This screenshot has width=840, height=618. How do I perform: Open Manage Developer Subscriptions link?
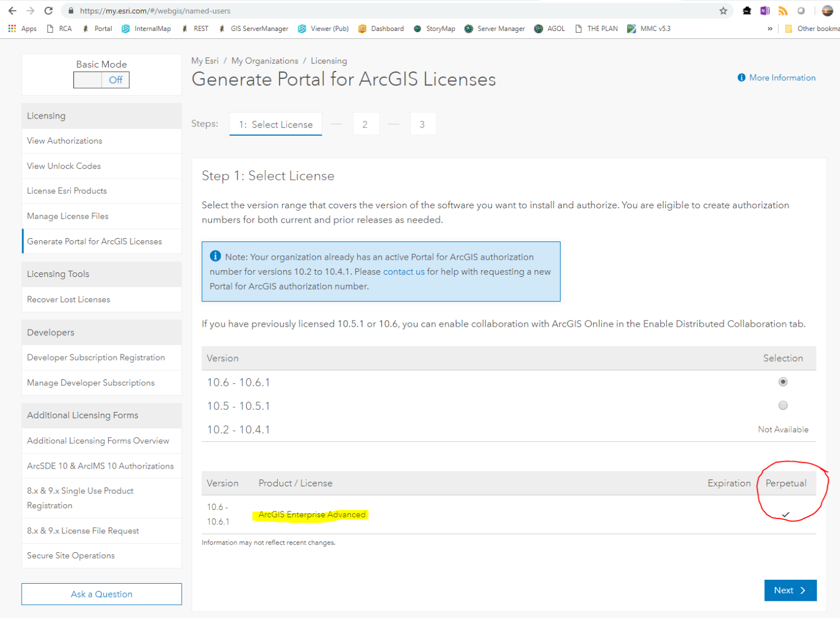(x=101, y=383)
